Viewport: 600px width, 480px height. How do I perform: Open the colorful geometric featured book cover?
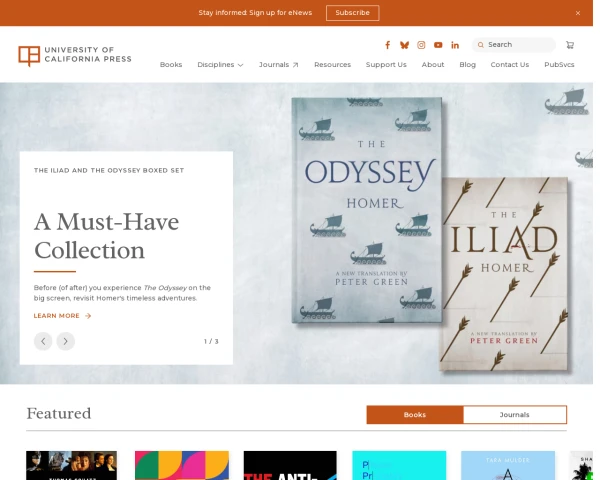click(x=182, y=465)
